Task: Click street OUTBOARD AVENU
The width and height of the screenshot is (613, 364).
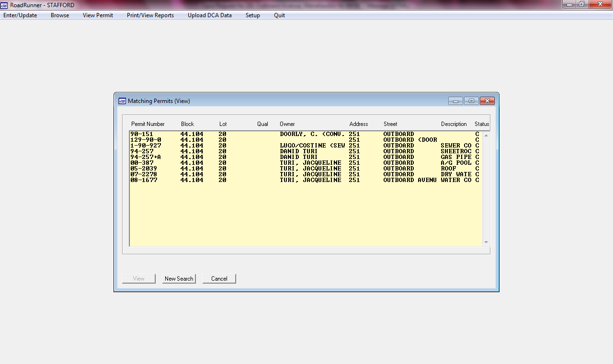Action: [410, 180]
